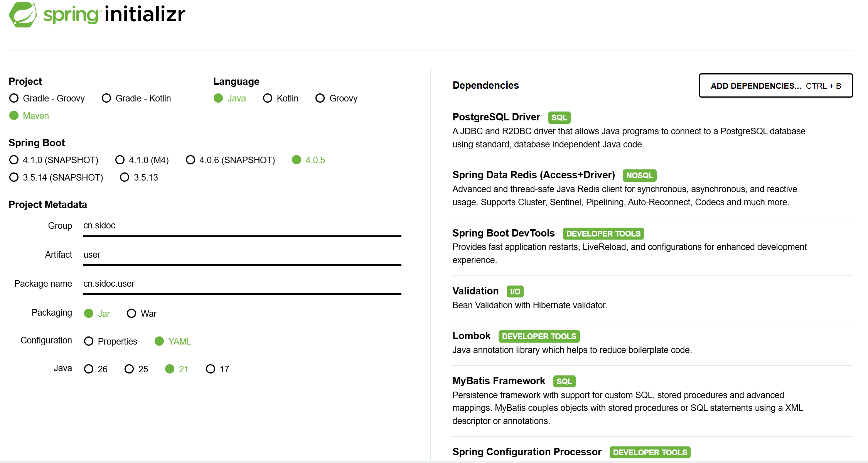Select Properties configuration format
Image resolution: width=868 pixels, height=463 pixels.
(x=89, y=341)
